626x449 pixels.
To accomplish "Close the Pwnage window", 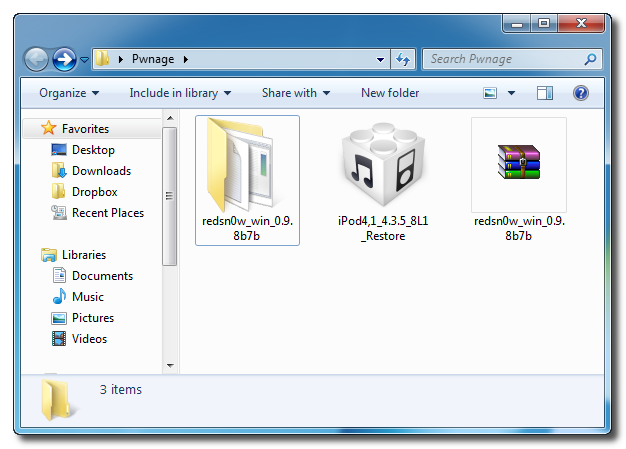I will [x=581, y=24].
